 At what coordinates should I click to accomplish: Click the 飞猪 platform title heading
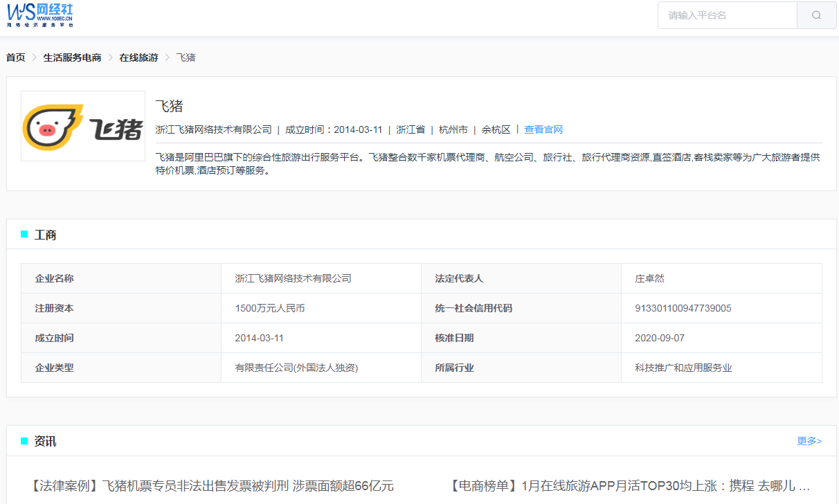[170, 106]
